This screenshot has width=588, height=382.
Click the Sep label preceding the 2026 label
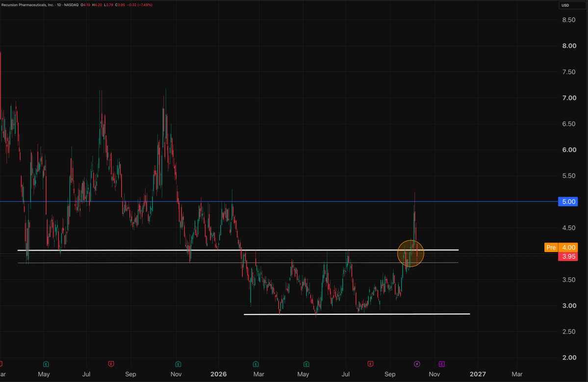(x=130, y=374)
